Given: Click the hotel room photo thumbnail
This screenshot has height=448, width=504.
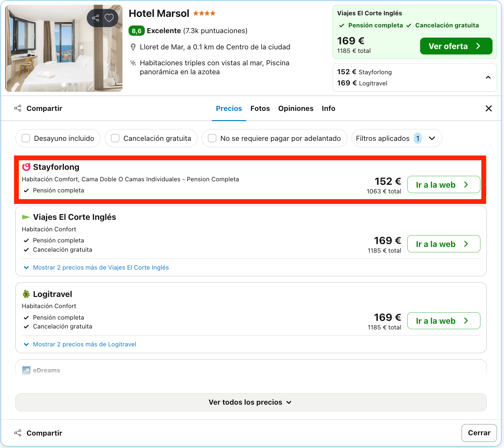Looking at the screenshot, I should (64, 48).
